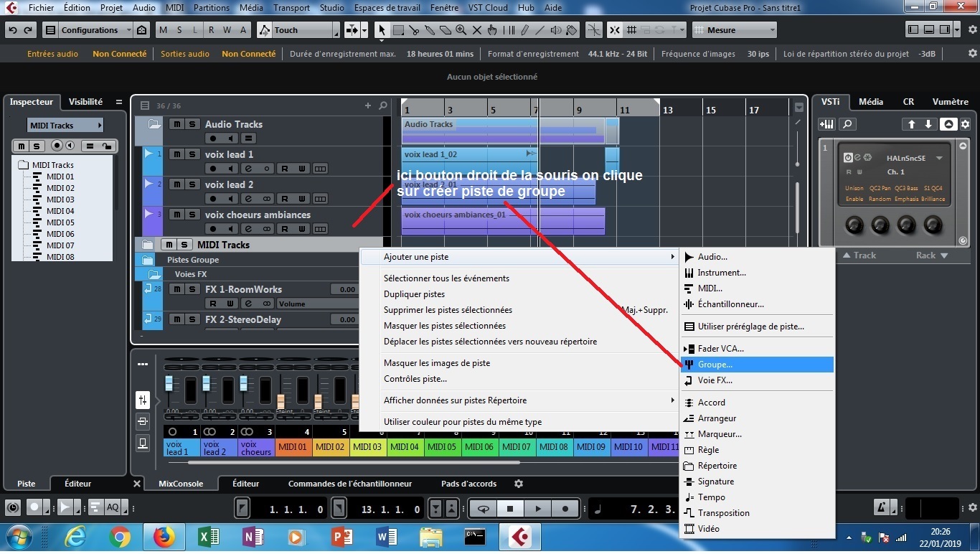Open the Transport menu
Screen dimensions: 980x554
click(291, 8)
